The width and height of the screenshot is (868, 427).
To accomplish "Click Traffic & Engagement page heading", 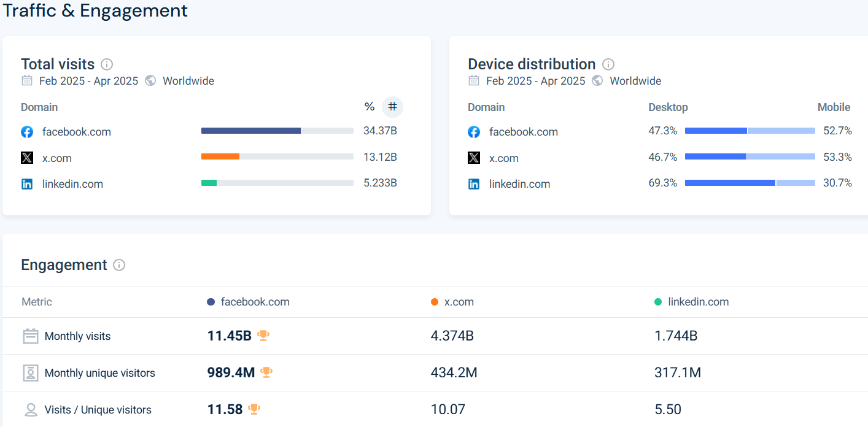I will (x=96, y=10).
